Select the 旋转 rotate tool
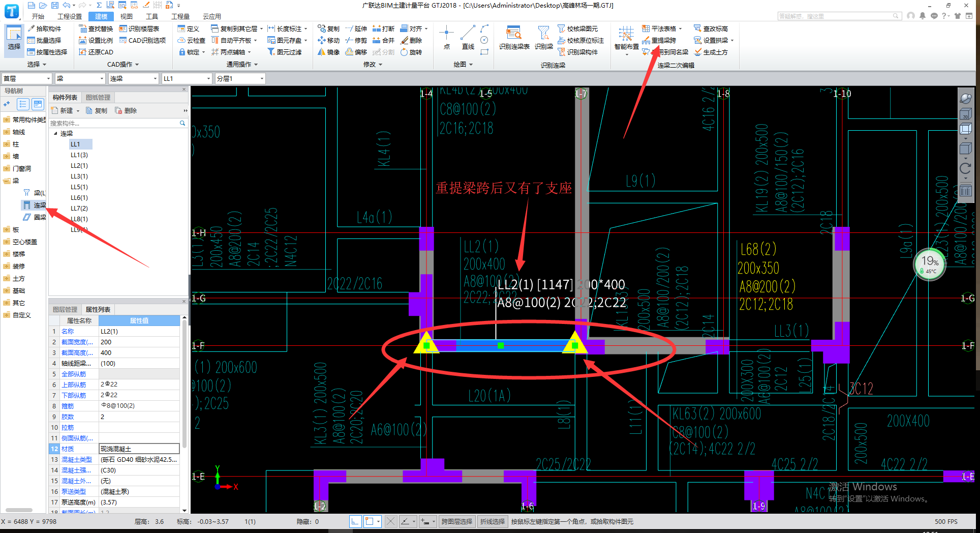Viewport: 980px width, 533px height. [411, 52]
